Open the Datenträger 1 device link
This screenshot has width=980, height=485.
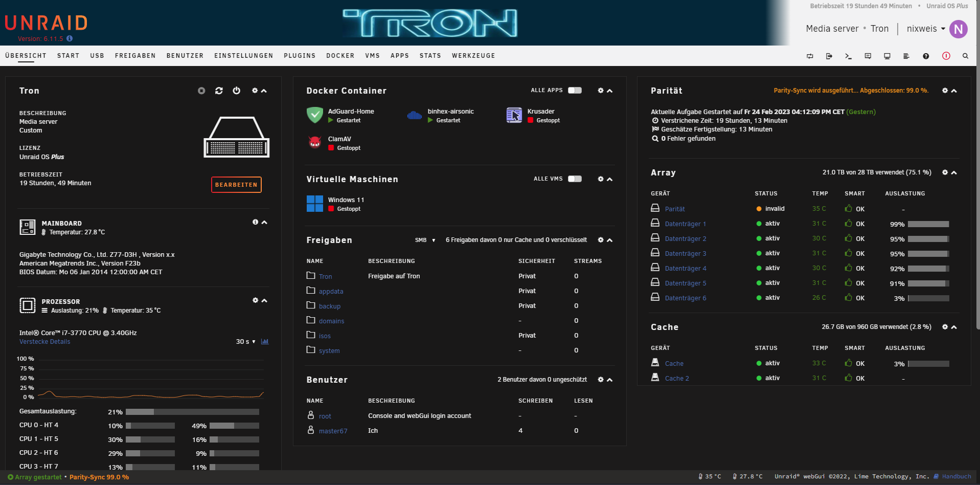pyautogui.click(x=686, y=224)
